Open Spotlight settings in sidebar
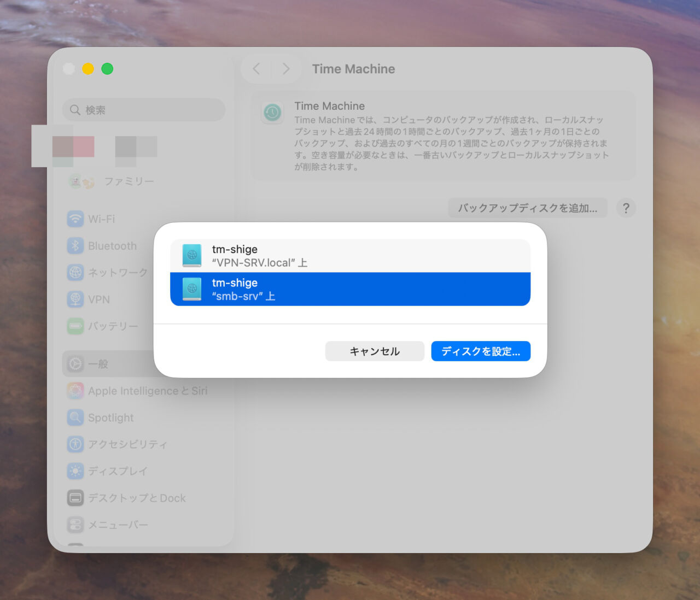Image resolution: width=700 pixels, height=600 pixels. point(144,417)
